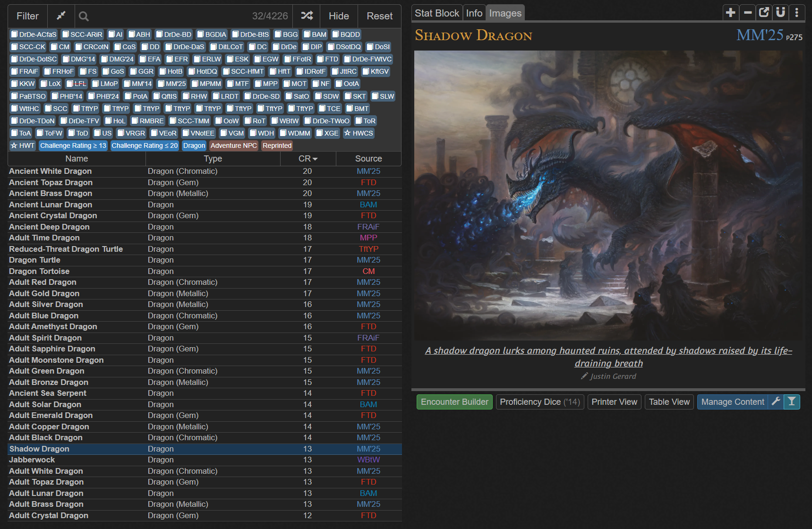Remove the Challenge Rating ≥ 13 filter pill
Viewport: 812px width, 529px height.
(x=73, y=145)
